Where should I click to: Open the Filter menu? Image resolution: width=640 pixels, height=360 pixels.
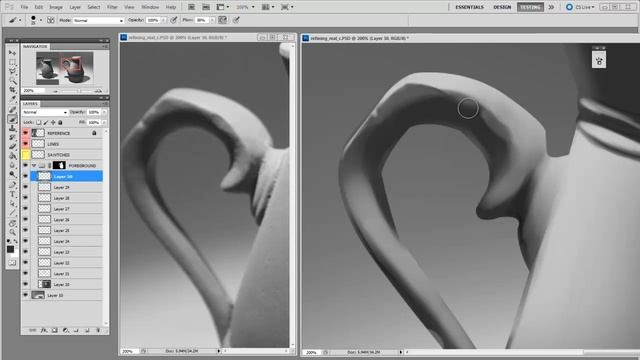click(x=112, y=7)
